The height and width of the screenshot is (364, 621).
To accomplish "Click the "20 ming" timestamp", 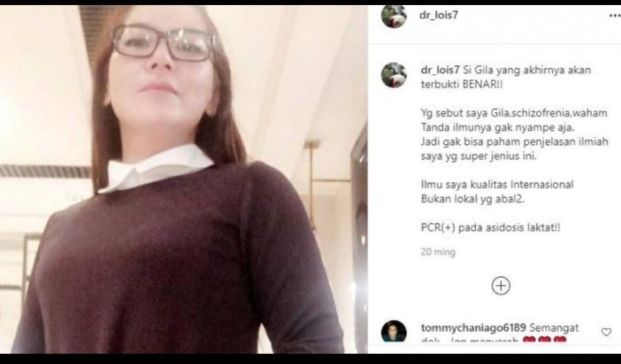I will [x=438, y=252].
